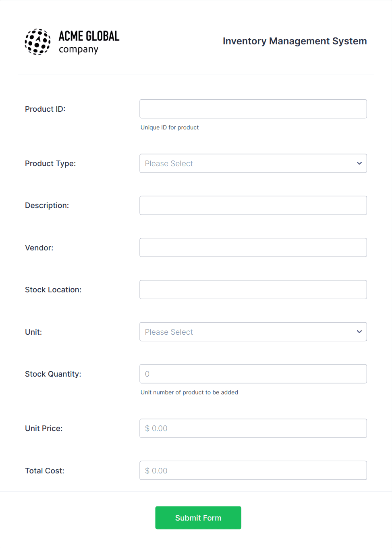
Task: Click the Product ID label
Action: (45, 109)
